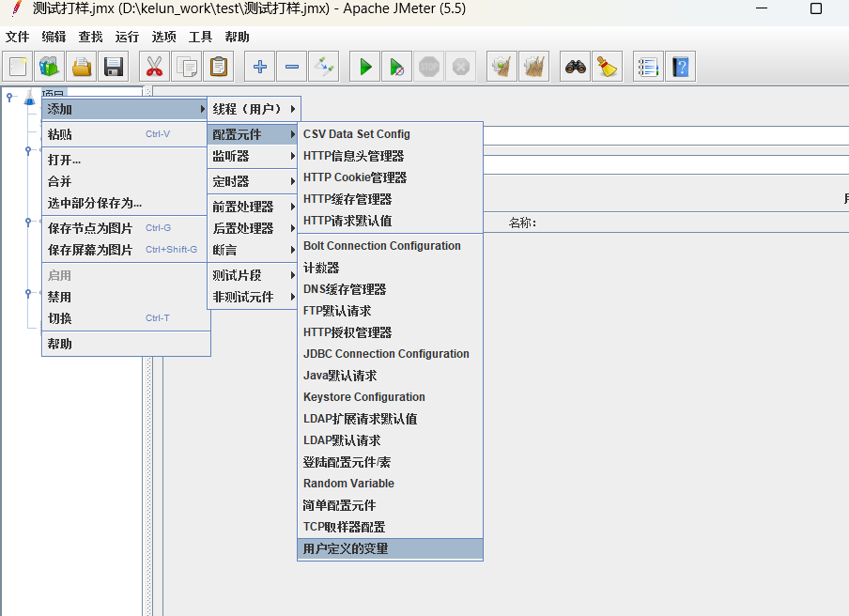Choose 选中部分保存为... menu entry
The image size is (849, 616).
[126, 203]
